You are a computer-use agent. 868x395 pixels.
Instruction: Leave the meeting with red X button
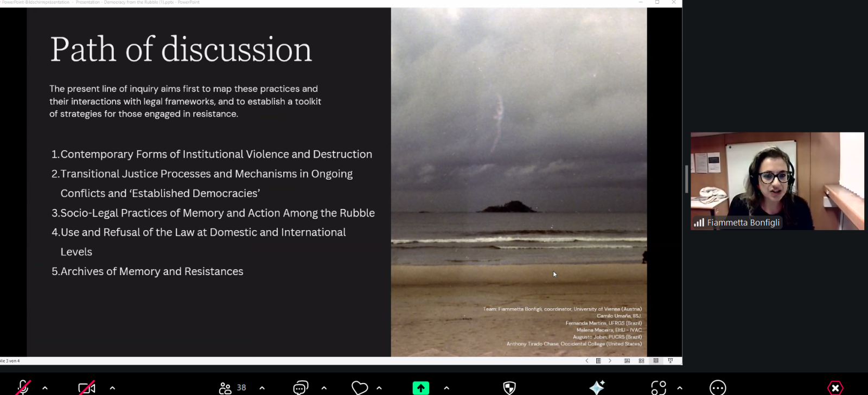(835, 387)
